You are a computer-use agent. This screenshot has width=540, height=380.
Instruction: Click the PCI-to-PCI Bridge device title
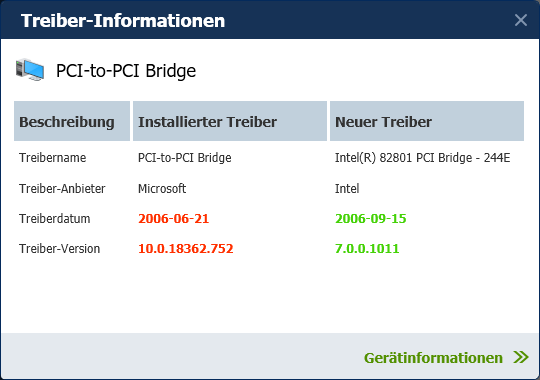126,71
